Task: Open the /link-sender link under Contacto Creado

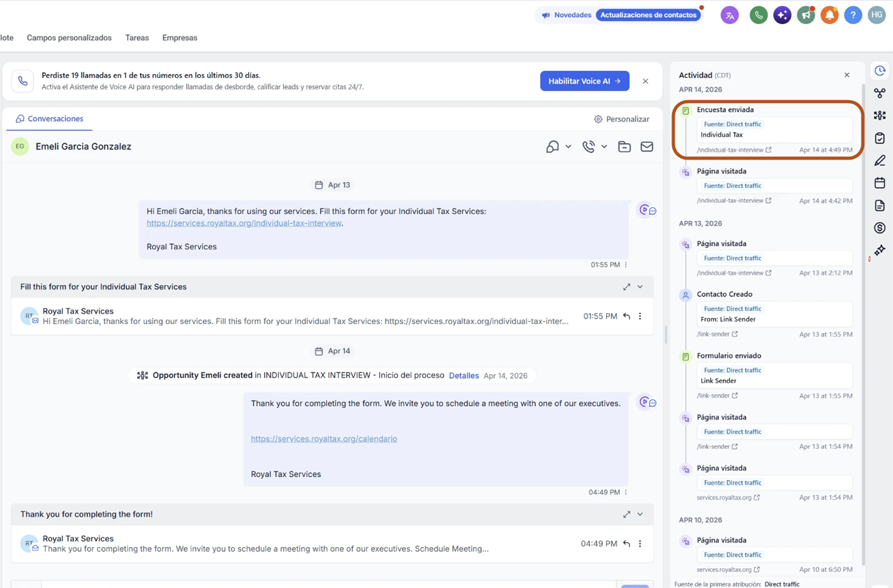Action: tap(717, 334)
